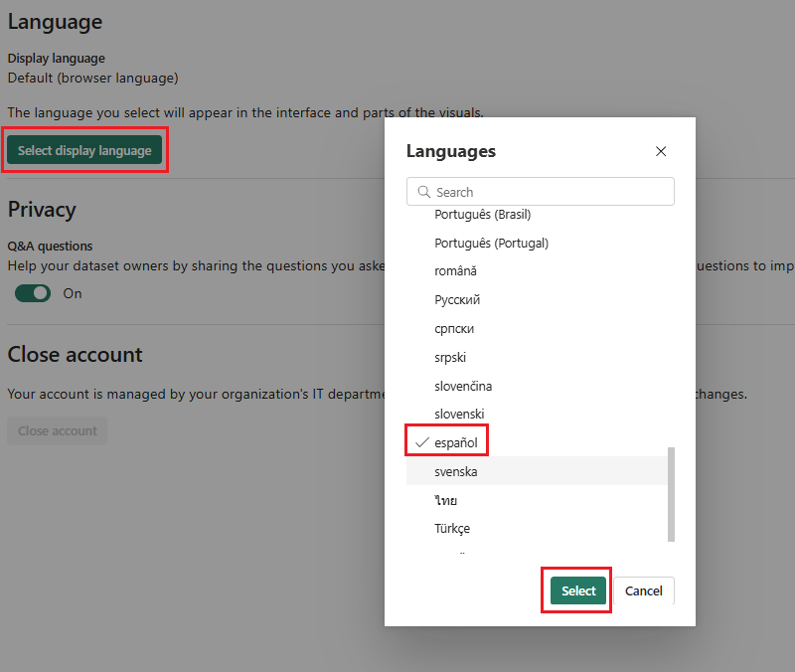Viewport: 795px width, 672px height.
Task: Cancel the language selection
Action: coord(643,589)
